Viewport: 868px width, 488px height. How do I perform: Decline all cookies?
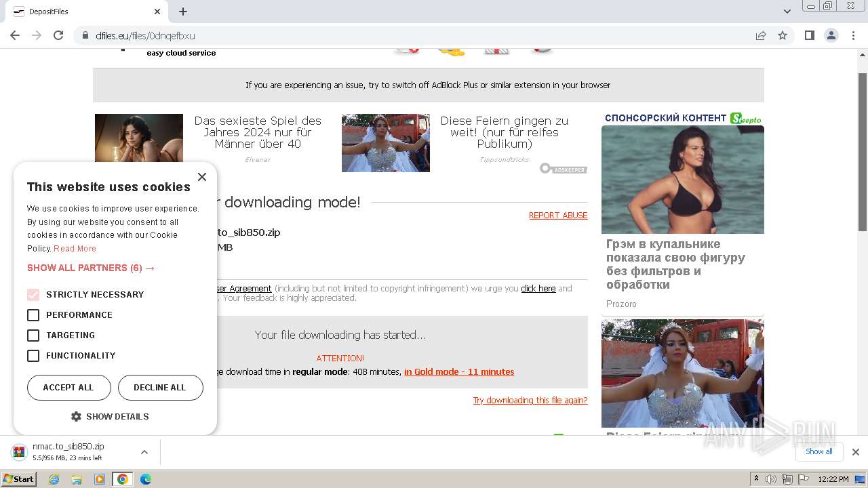[x=160, y=388]
